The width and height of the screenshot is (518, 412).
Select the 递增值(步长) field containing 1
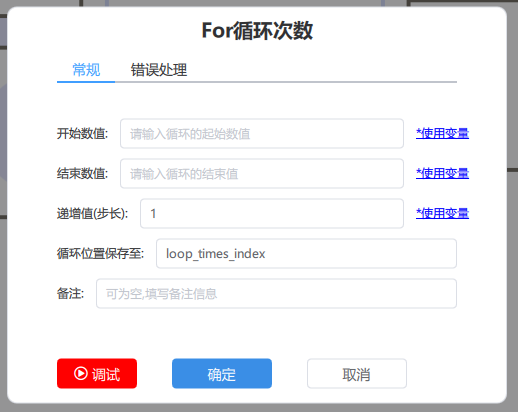pos(272,213)
